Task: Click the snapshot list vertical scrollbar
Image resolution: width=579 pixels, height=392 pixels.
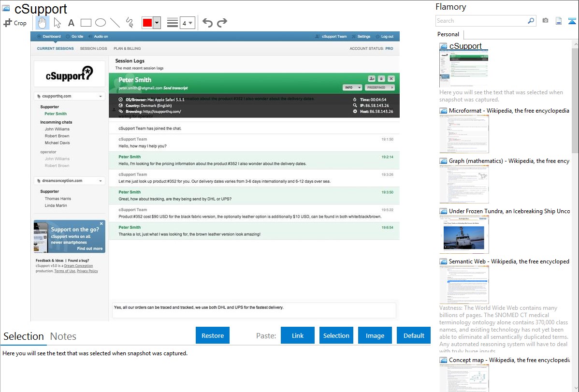Action: click(x=575, y=100)
